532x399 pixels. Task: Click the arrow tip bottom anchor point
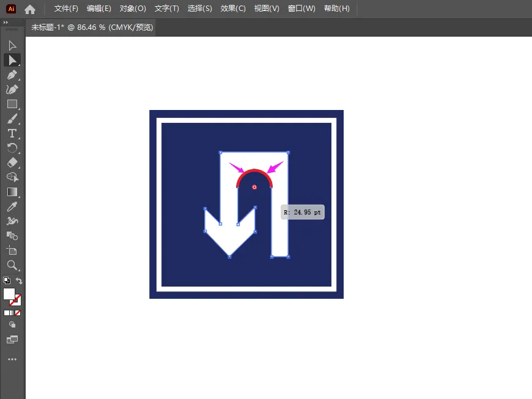coord(230,257)
